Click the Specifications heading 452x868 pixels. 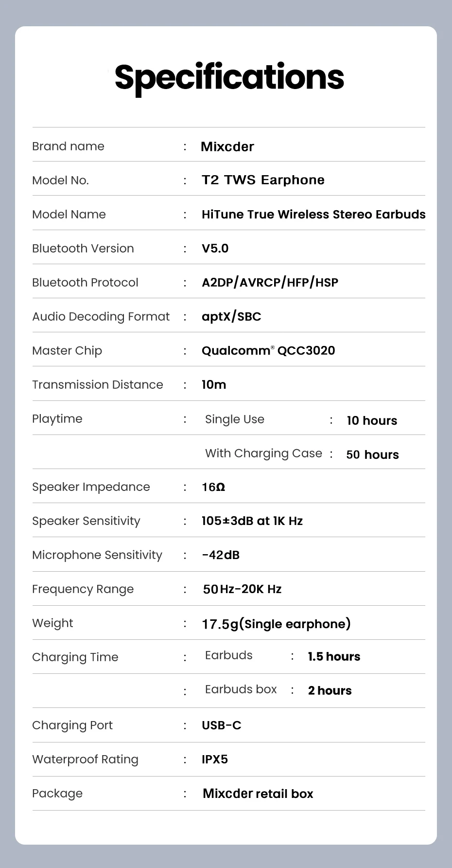(229, 78)
